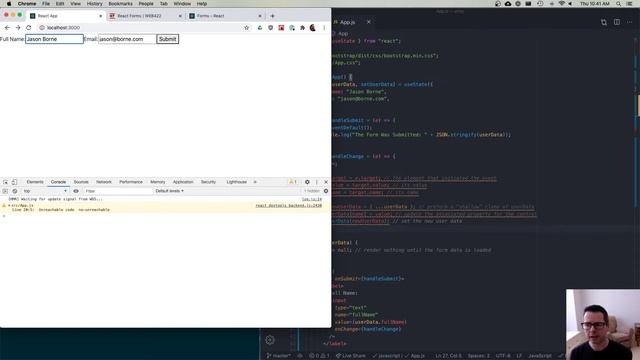640x360 pixels.
Task: Open the DevTools Memory tab
Action: click(x=158, y=182)
